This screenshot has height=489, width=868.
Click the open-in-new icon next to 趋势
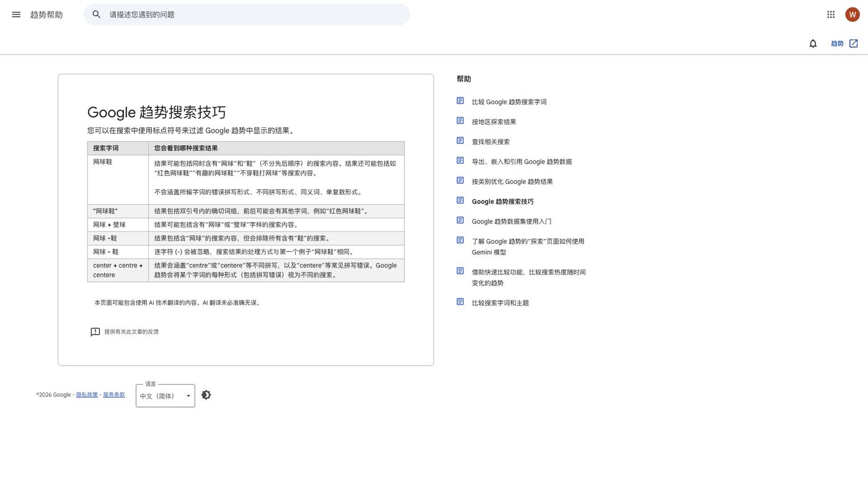pos(854,43)
